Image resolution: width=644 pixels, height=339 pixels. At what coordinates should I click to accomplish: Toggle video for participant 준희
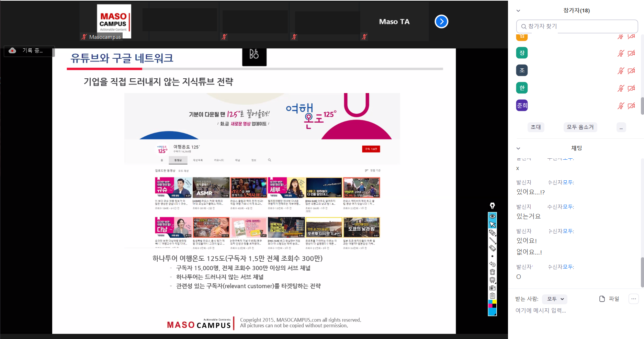(x=631, y=106)
